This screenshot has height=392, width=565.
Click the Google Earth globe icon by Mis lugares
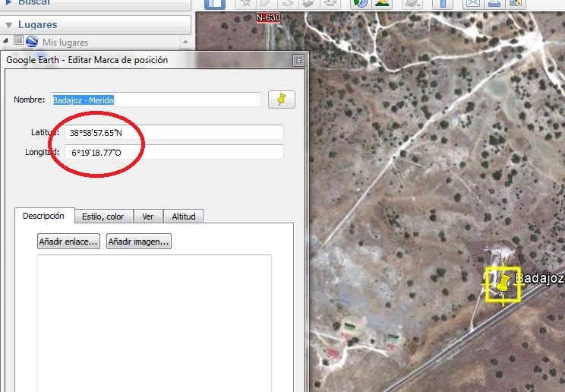click(x=32, y=42)
